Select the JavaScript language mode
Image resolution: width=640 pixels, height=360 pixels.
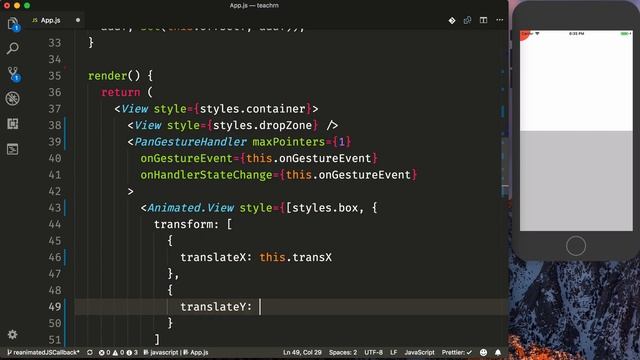pos(419,353)
